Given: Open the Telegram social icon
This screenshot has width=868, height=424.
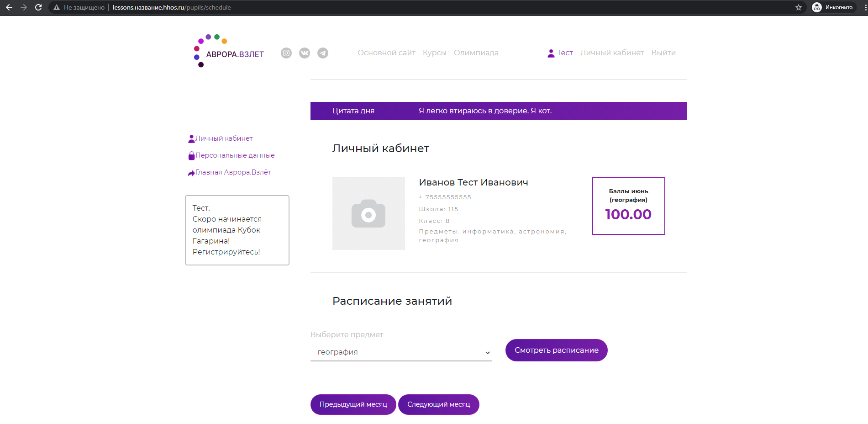Looking at the screenshot, I should coord(323,53).
